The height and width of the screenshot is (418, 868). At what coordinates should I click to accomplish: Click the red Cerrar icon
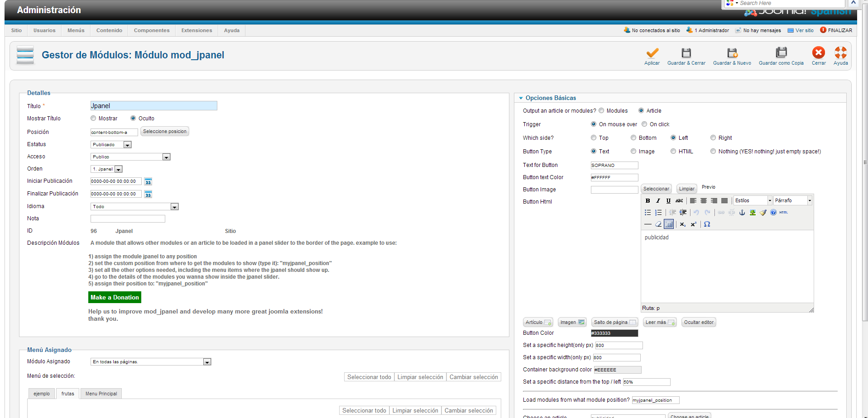tap(818, 53)
